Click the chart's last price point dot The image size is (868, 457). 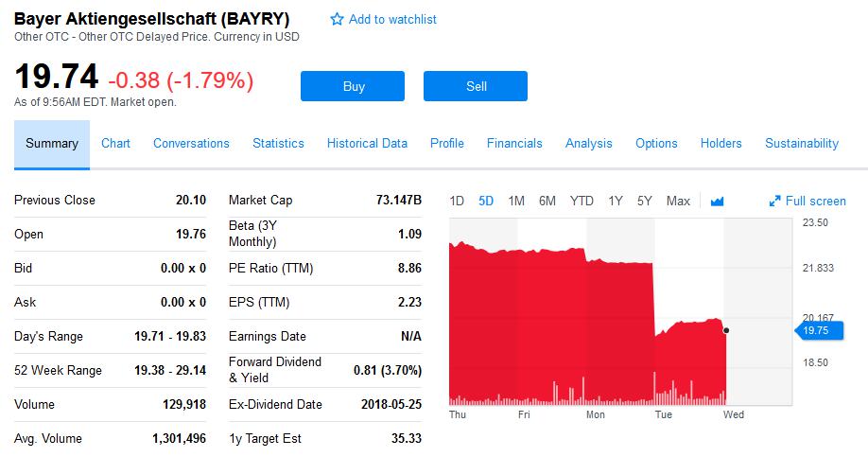725,330
